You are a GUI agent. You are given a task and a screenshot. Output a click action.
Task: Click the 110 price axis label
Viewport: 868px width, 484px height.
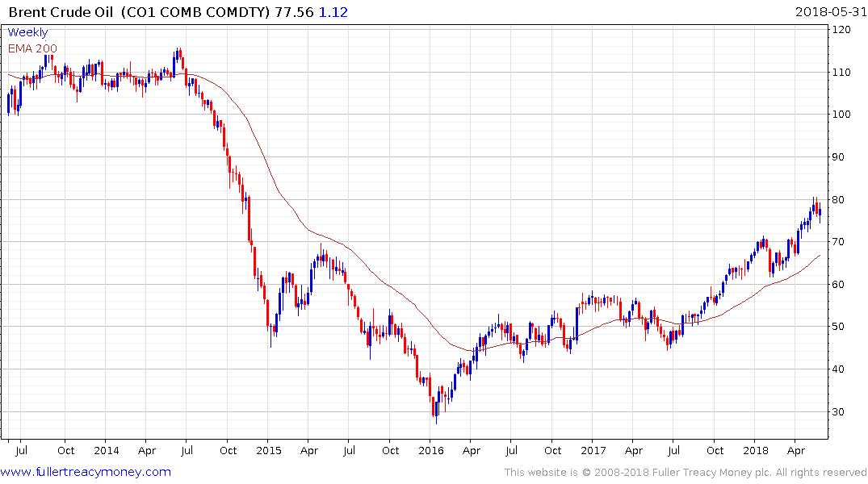tap(841, 72)
